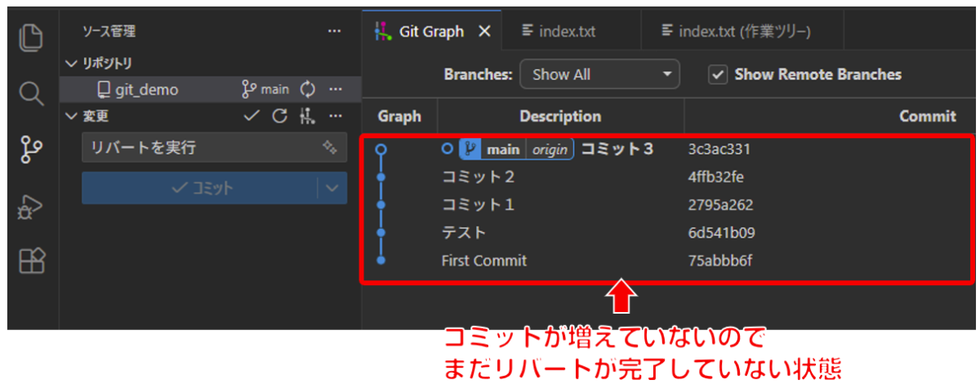Toggle the Show Remote Branches checkbox
The height and width of the screenshot is (384, 980).
pyautogui.click(x=718, y=74)
